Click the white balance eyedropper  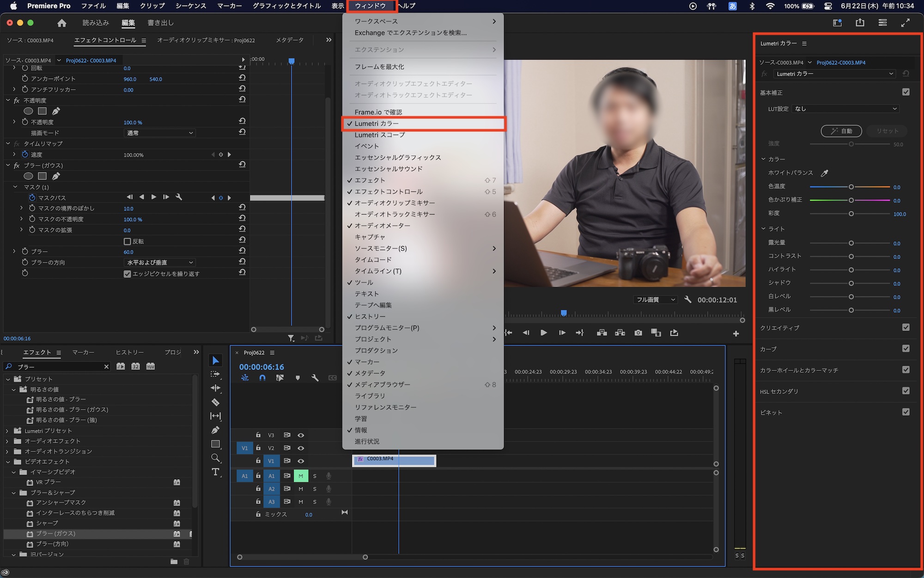click(824, 173)
